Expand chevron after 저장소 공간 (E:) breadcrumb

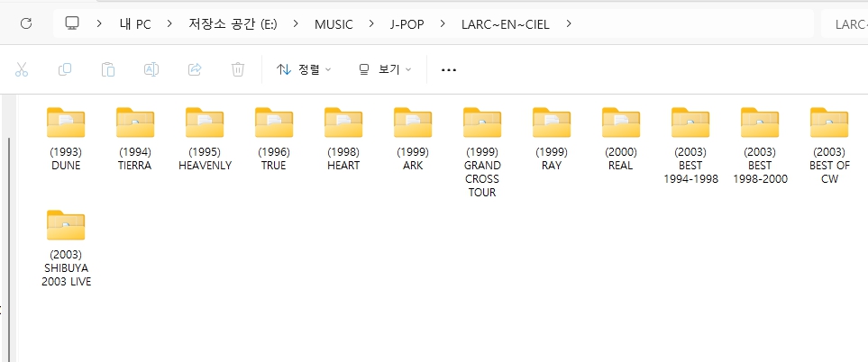(x=297, y=23)
